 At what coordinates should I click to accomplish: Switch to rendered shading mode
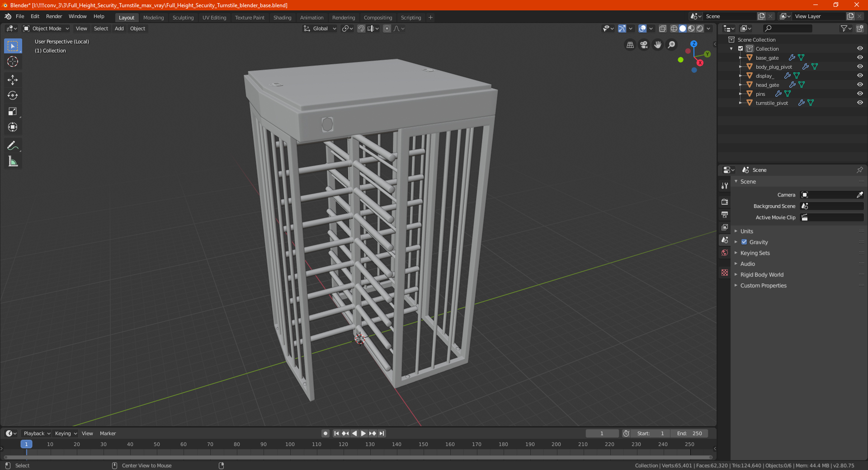click(700, 28)
